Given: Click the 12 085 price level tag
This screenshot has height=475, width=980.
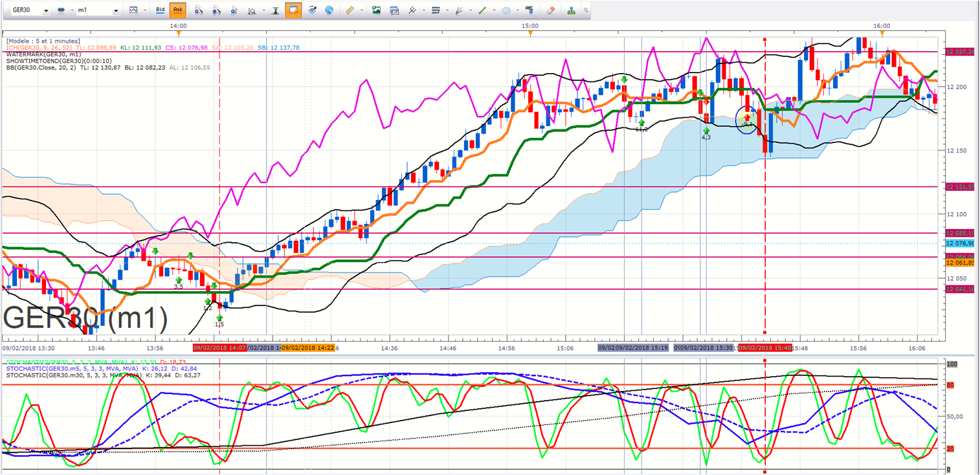Looking at the screenshot, I should point(960,233).
